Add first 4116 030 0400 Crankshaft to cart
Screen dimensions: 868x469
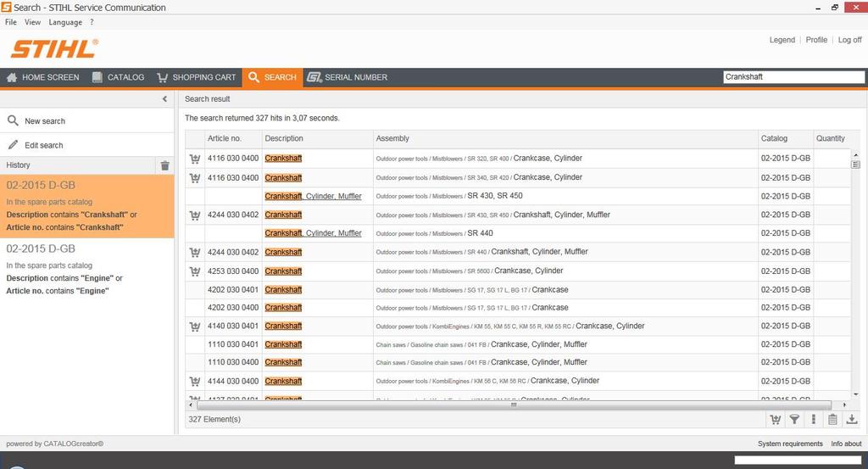coord(194,159)
